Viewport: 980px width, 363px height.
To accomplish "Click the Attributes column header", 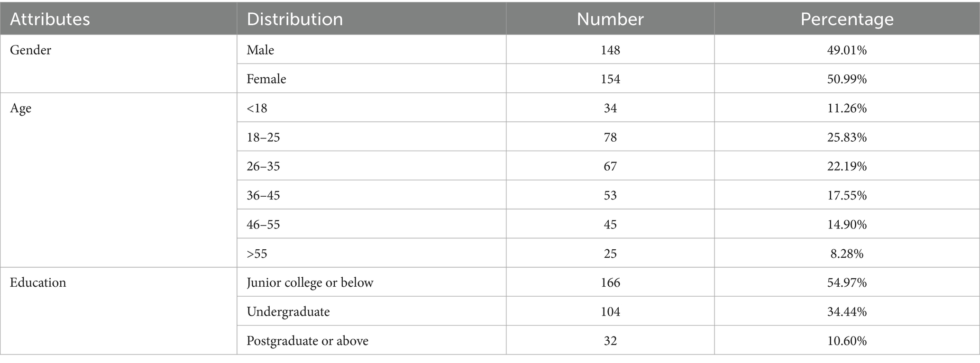I will tap(50, 19).
